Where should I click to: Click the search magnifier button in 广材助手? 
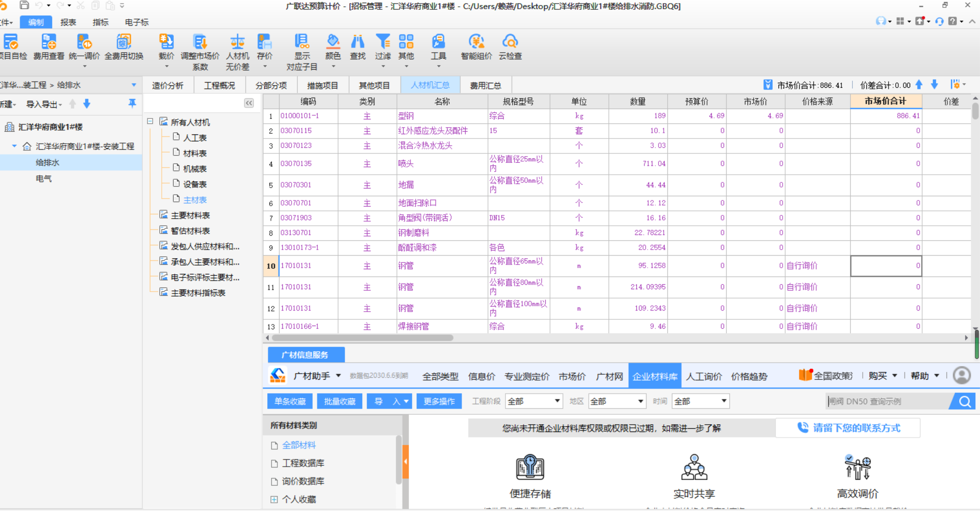point(964,401)
